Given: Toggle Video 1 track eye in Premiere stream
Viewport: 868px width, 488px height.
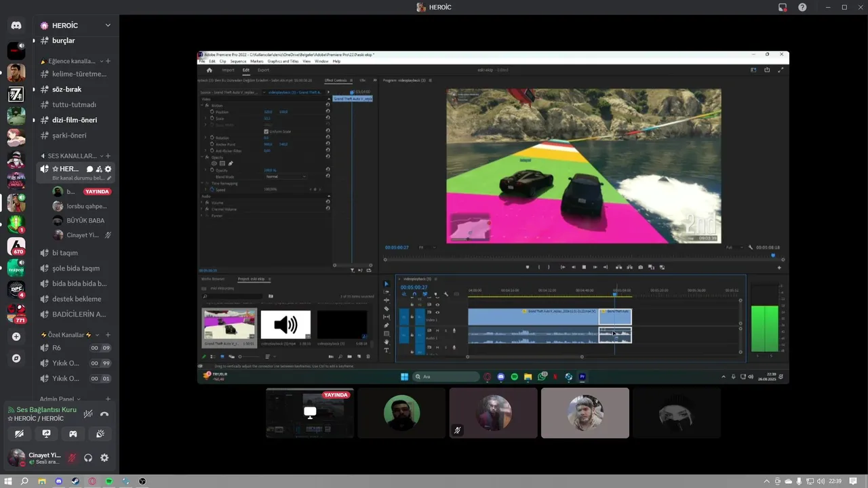Looking at the screenshot, I should (x=437, y=314).
